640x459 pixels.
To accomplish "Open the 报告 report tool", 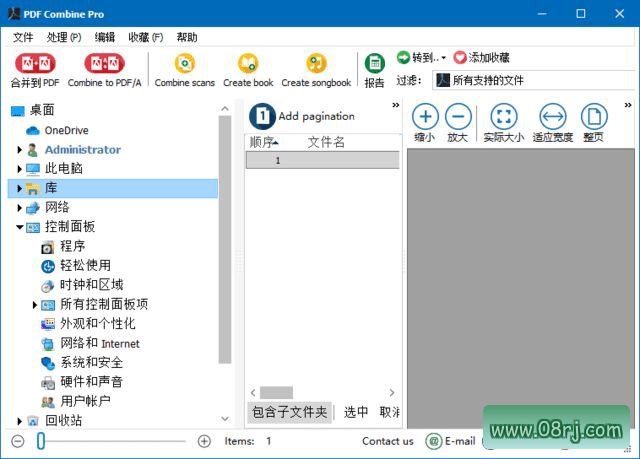I will (374, 63).
